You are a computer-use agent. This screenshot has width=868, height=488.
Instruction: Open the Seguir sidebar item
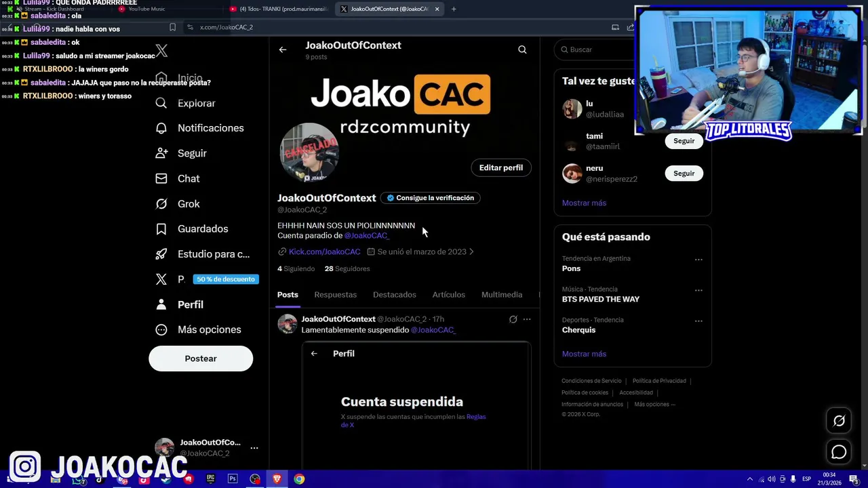click(x=181, y=153)
